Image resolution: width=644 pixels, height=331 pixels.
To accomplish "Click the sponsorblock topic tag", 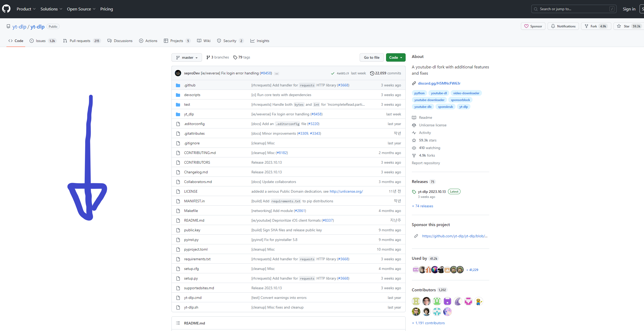I will [460, 100].
